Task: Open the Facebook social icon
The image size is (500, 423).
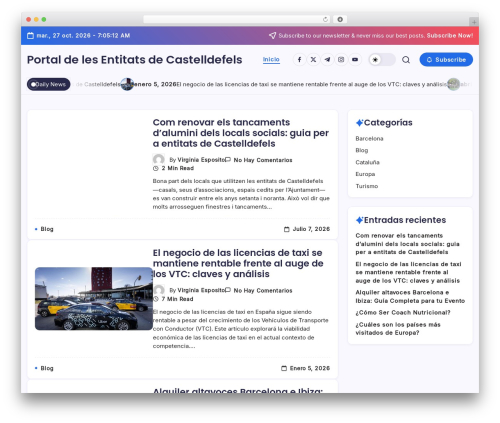Action: 299,60
